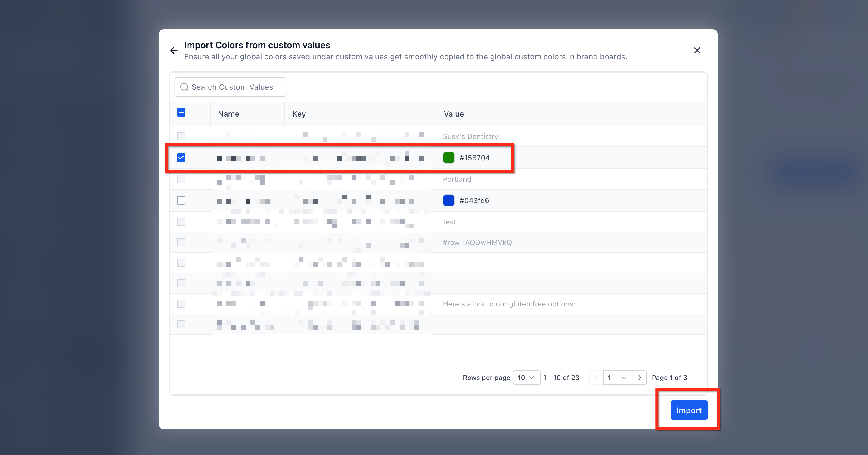868x455 pixels.
Task: Toggle the select-all header checkbox
Action: coord(181,113)
